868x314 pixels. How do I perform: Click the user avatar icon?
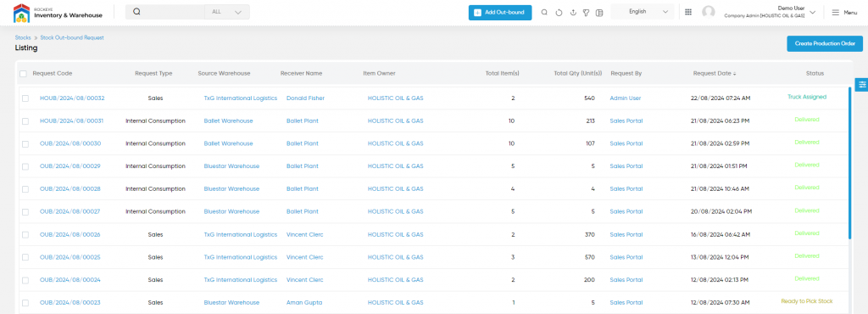pyautogui.click(x=708, y=12)
